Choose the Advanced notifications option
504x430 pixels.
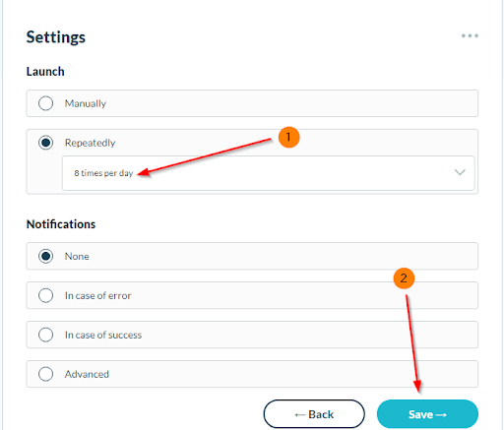45,374
